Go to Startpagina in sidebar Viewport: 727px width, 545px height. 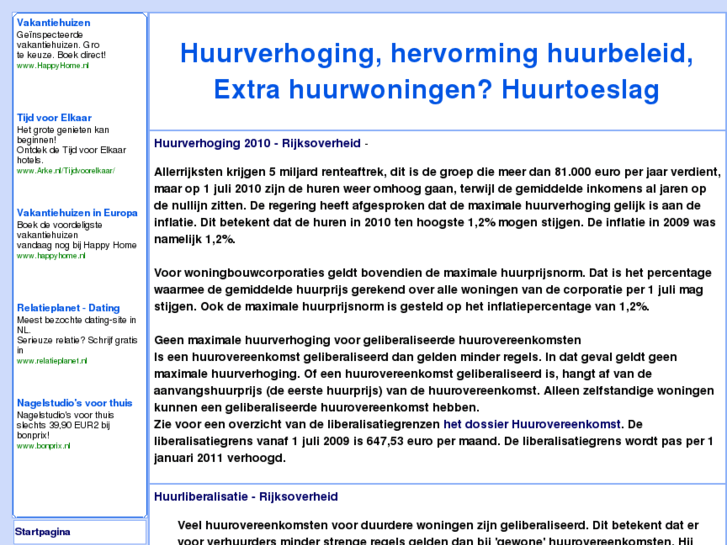click(x=43, y=532)
